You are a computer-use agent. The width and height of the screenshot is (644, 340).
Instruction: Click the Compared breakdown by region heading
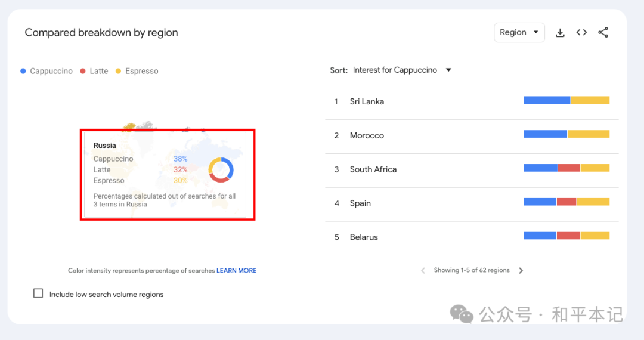click(101, 32)
